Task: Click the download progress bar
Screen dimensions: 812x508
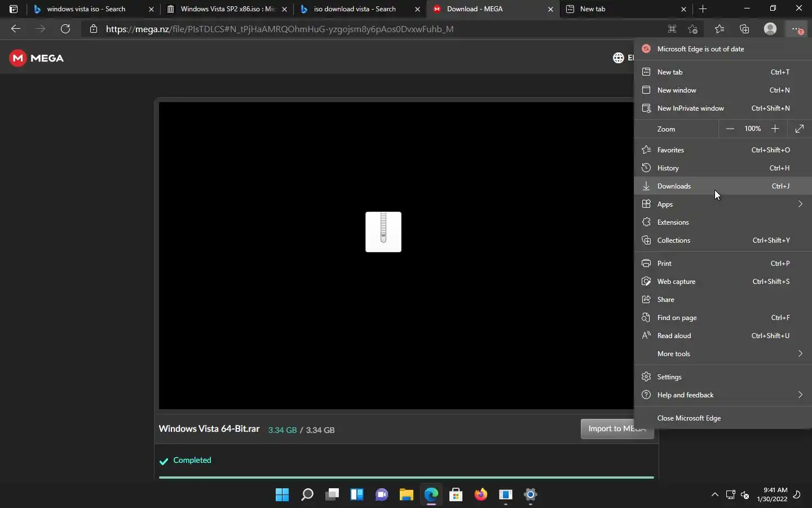Action: tap(407, 478)
